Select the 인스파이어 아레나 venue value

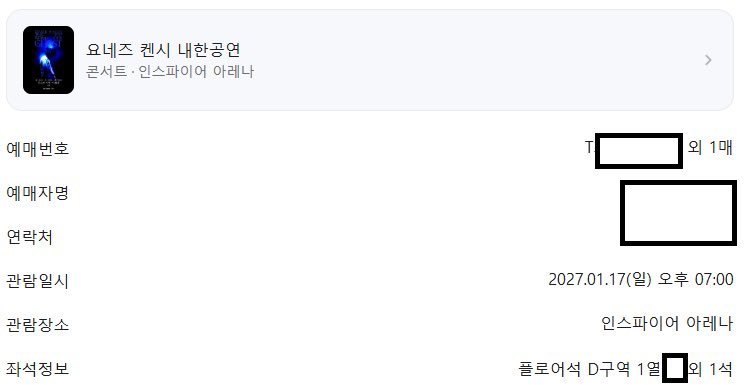pos(667,323)
